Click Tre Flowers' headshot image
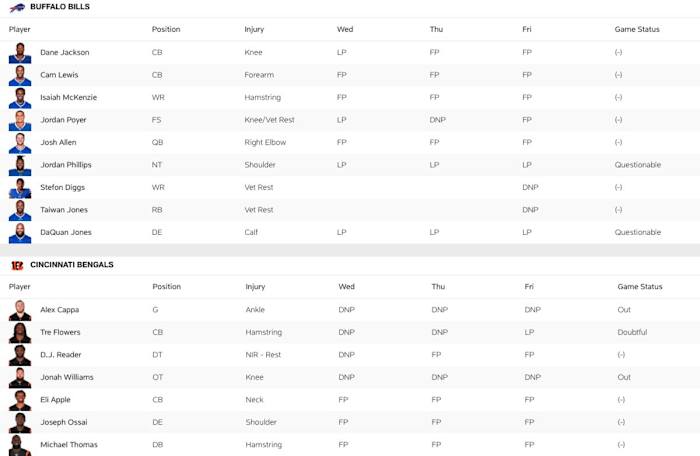 20,333
